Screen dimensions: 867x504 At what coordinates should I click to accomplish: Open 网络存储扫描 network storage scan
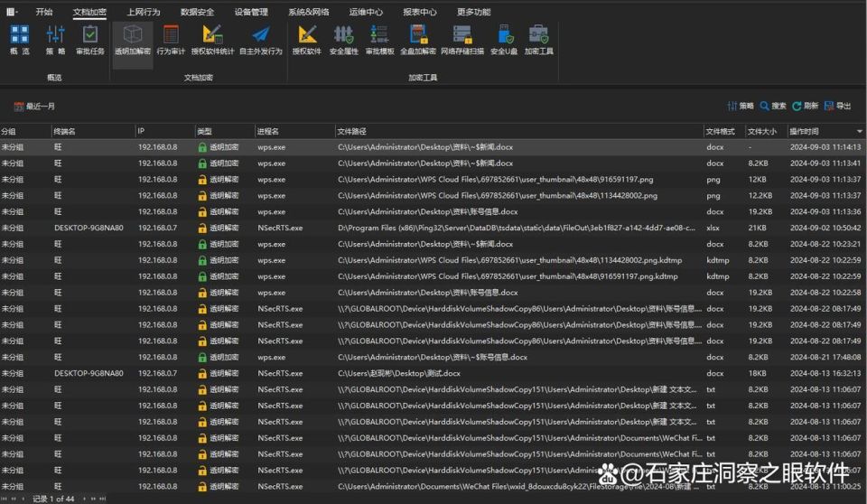click(x=462, y=40)
